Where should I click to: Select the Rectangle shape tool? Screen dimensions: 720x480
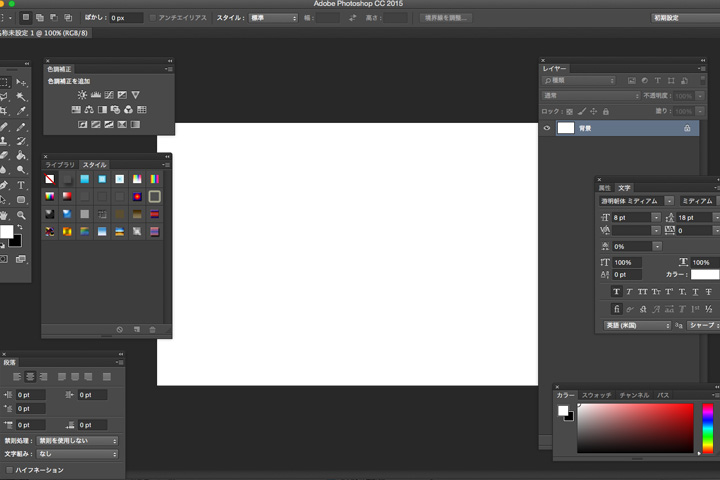click(21, 200)
